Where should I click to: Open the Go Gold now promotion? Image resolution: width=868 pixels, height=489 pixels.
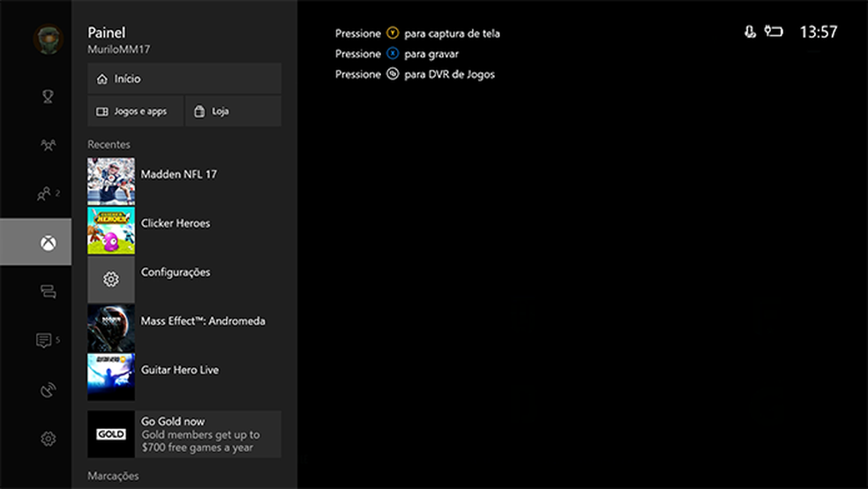pyautogui.click(x=184, y=434)
